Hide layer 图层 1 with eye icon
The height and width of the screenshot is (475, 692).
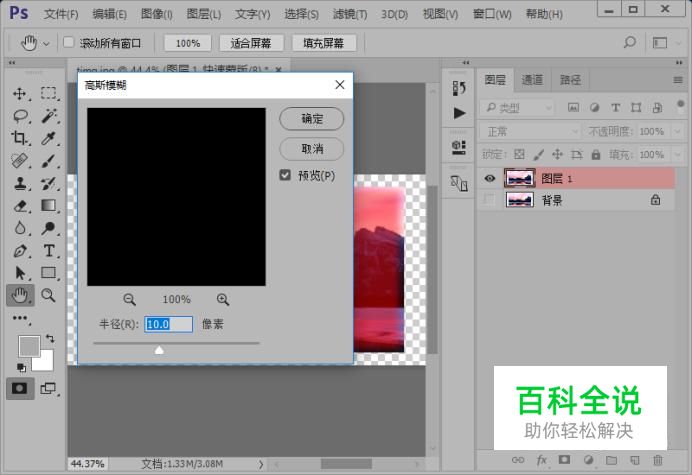[x=489, y=178]
